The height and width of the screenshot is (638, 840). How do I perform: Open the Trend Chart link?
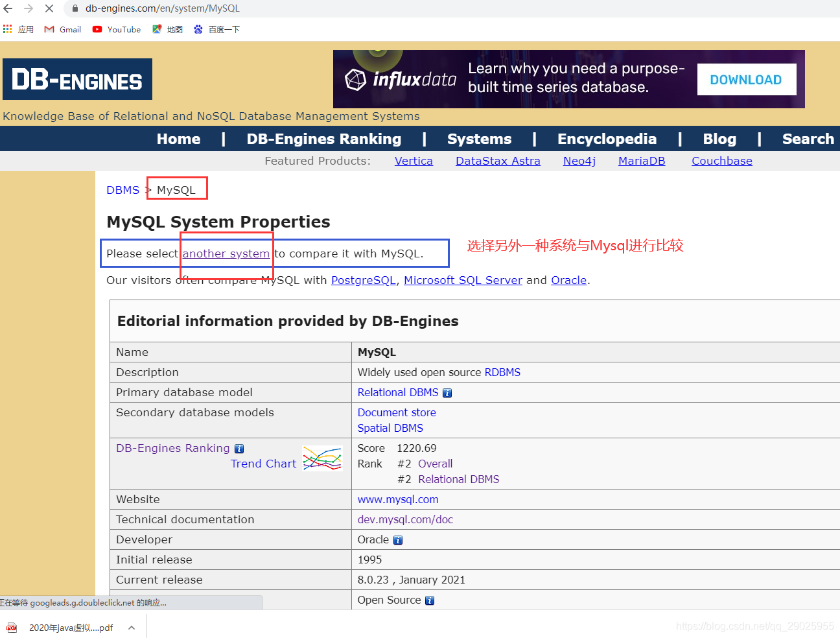coord(264,464)
